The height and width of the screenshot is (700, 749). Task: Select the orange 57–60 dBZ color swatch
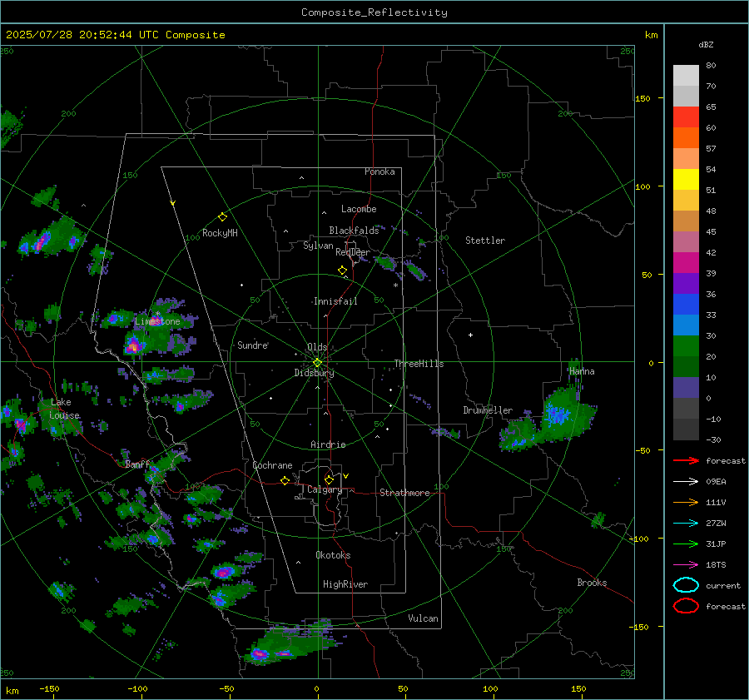[x=686, y=137]
